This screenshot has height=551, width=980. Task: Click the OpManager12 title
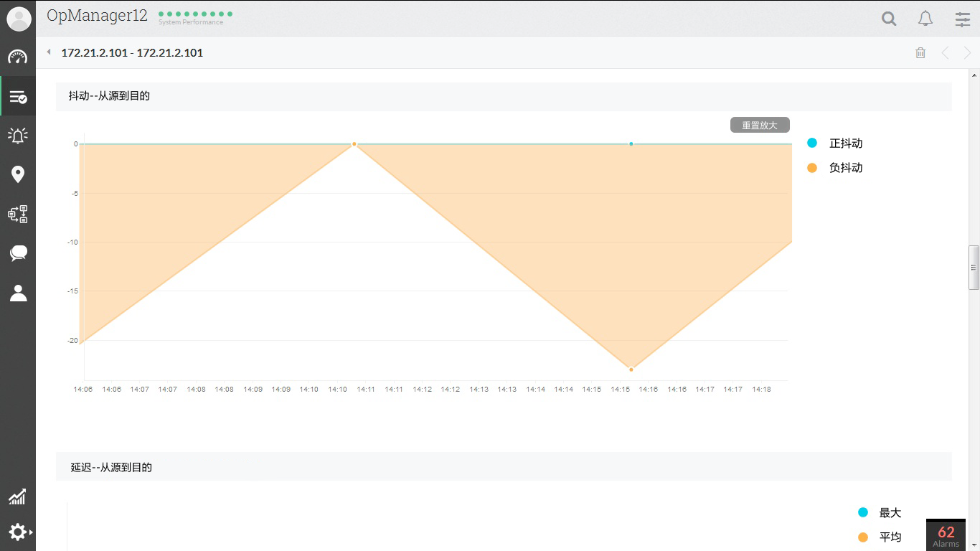pyautogui.click(x=97, y=16)
